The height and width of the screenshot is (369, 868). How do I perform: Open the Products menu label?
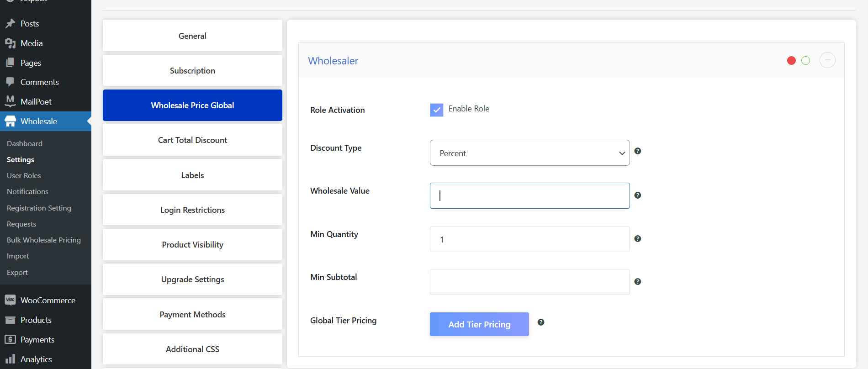click(x=36, y=320)
